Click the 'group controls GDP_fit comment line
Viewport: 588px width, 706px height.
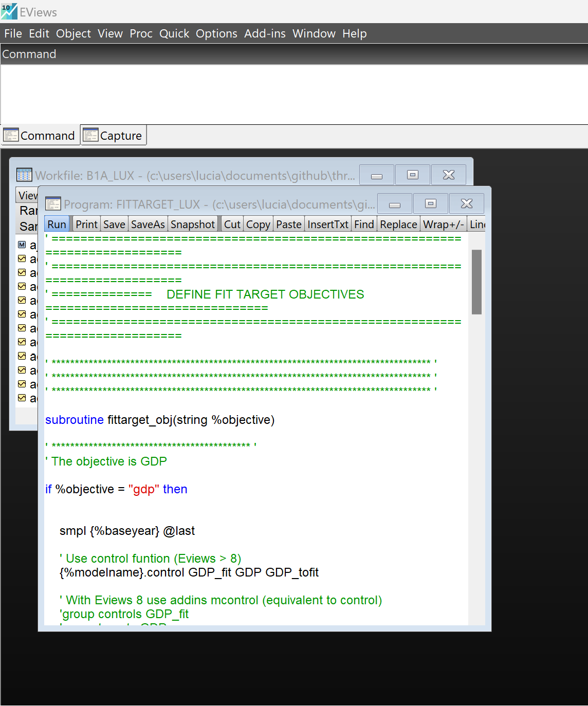click(124, 614)
